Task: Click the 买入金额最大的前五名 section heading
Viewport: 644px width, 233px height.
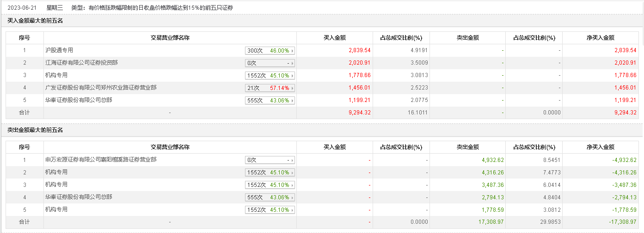Action: 35,21
